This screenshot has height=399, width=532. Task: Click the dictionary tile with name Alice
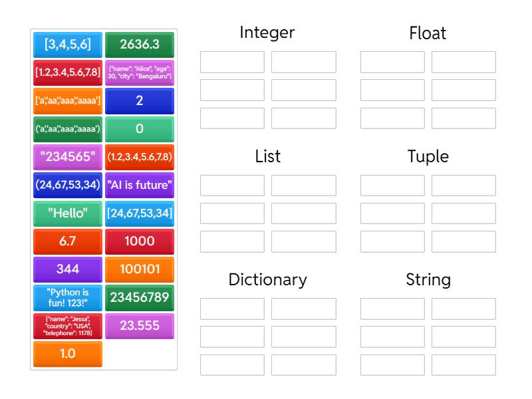pos(140,73)
